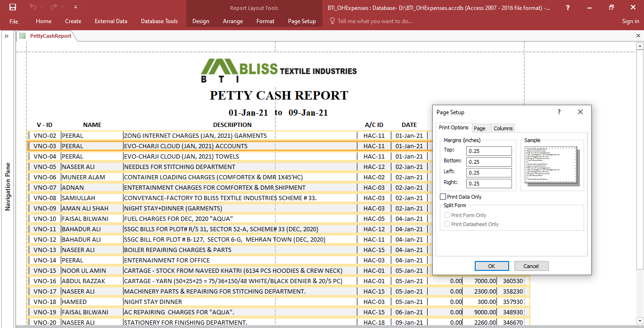The width and height of the screenshot is (644, 328).
Task: Click the A/C ID column header
Action: pos(374,125)
